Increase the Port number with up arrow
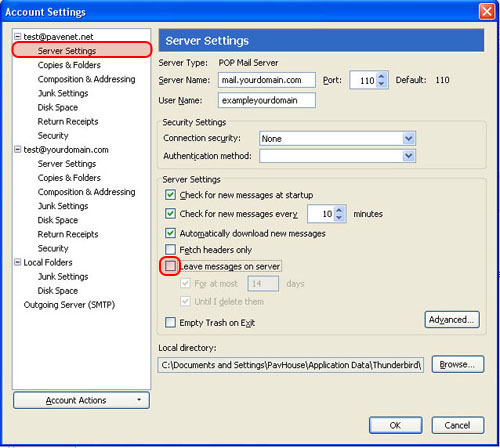This screenshot has width=500, height=448. tap(382, 76)
